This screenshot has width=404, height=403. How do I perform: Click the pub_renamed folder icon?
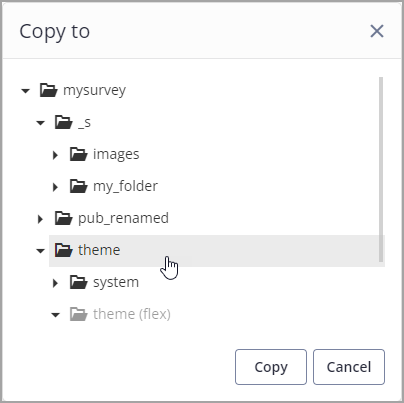pyautogui.click(x=63, y=218)
